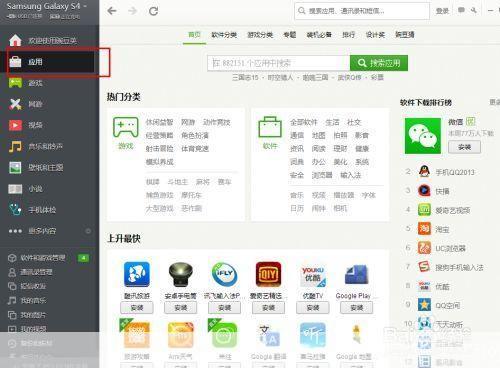Select the 应用 briefcase icon in sidebar
This screenshot has width=500, height=368.
point(15,62)
